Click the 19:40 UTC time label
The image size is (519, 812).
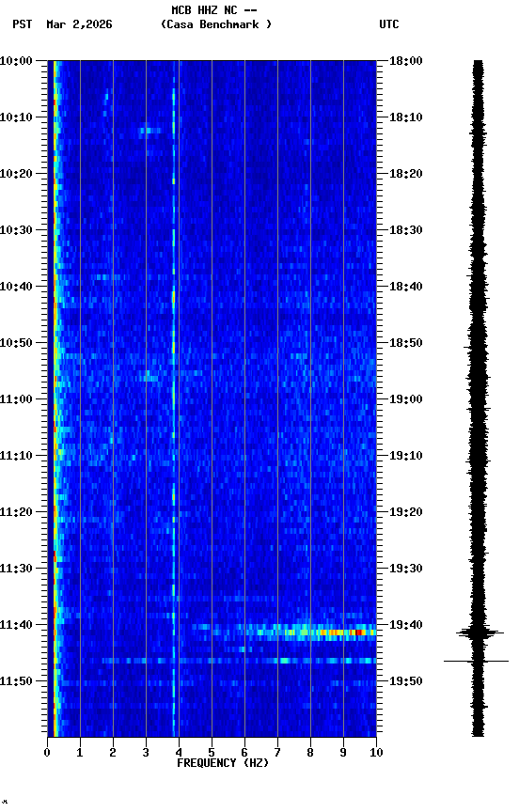[406, 625]
